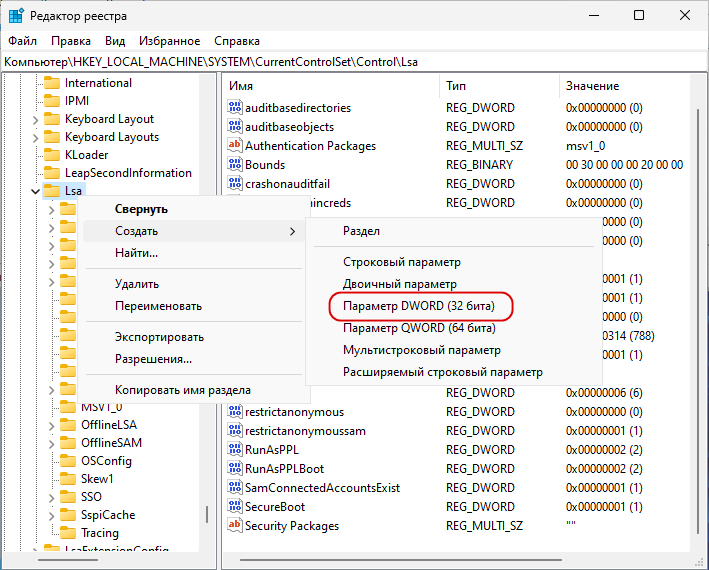Select Параметр QWORD (64 бита)
This screenshot has height=570, width=709.
(454, 328)
